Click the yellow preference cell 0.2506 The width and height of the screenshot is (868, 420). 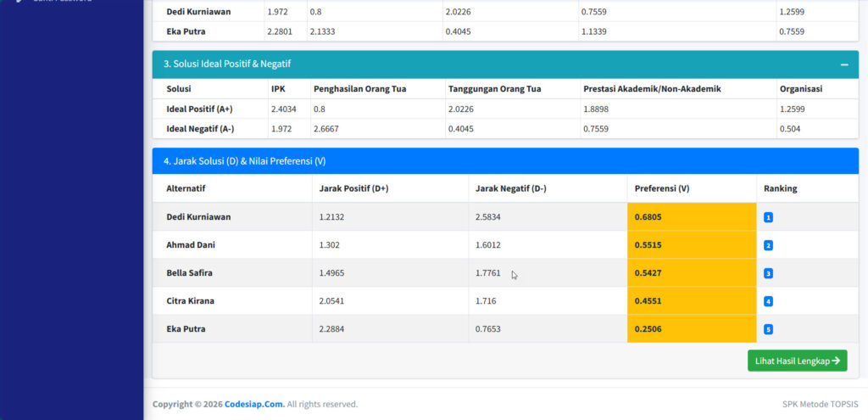[x=648, y=329]
